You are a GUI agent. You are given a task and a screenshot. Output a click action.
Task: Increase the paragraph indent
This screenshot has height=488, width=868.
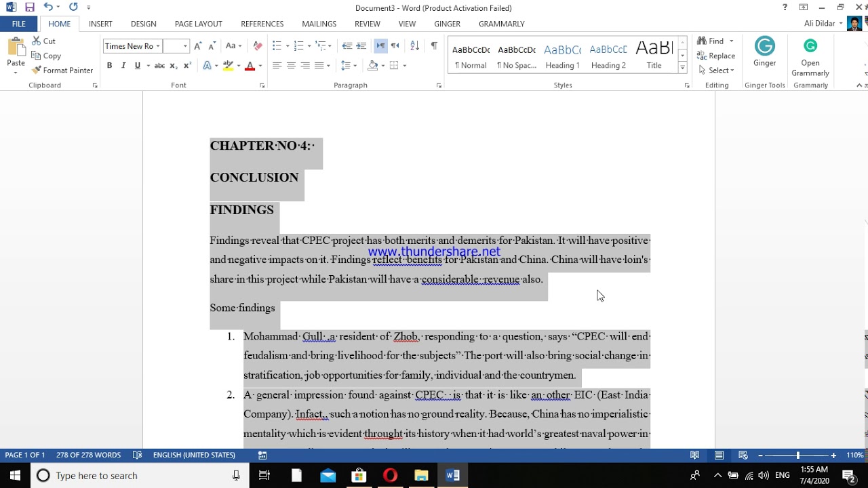[x=361, y=46]
